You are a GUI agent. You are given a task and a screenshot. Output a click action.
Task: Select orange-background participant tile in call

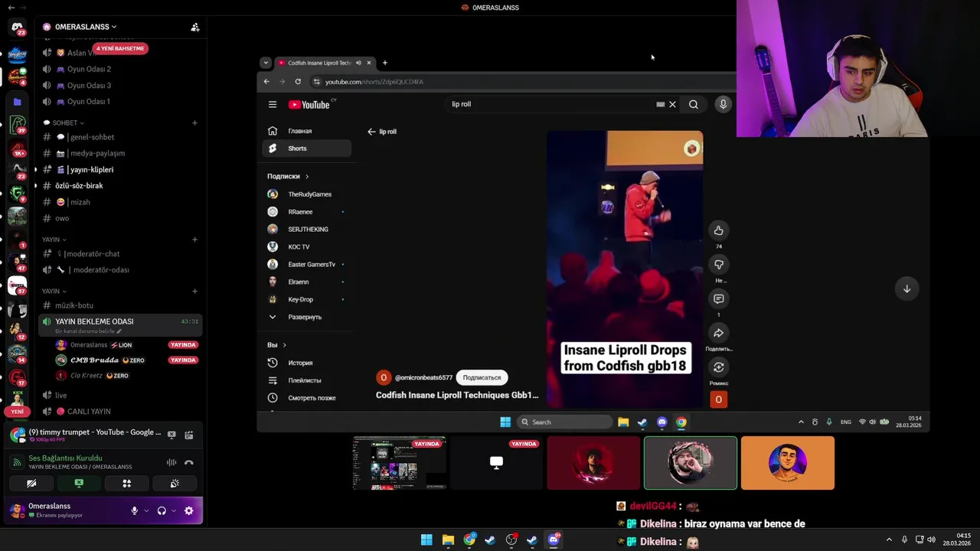click(787, 463)
